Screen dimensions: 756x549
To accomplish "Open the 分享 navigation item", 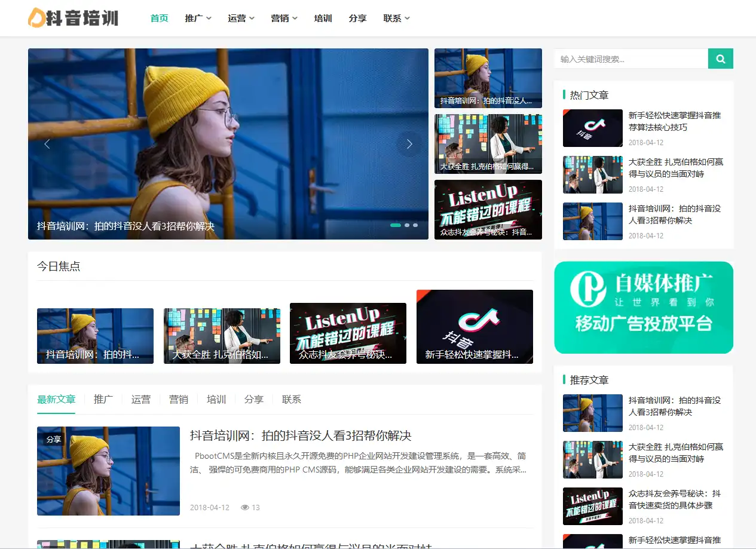I will pos(358,18).
